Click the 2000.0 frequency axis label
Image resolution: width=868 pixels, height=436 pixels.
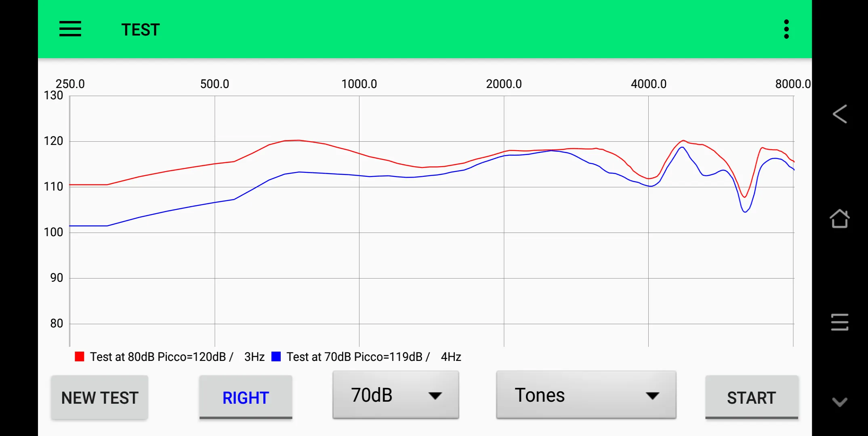504,84
